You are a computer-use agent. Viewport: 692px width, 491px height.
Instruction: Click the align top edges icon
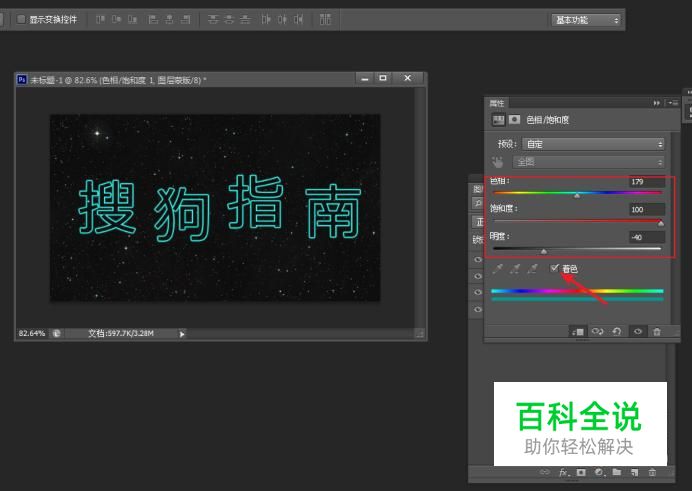(100, 19)
